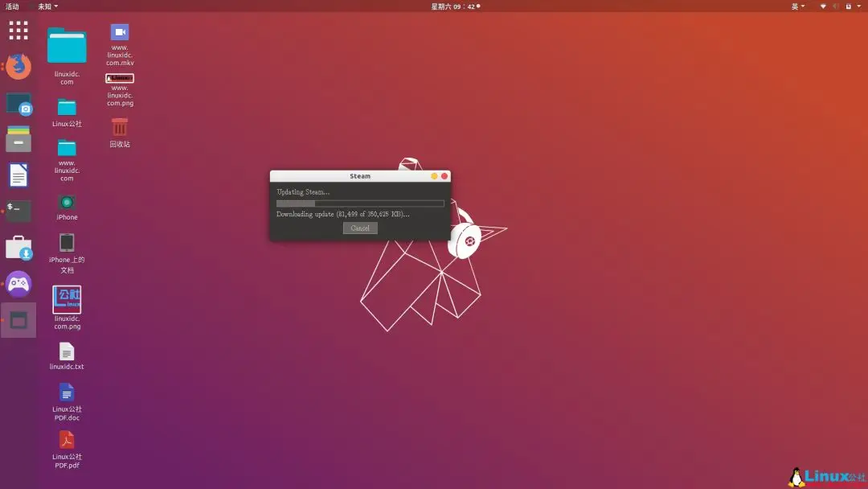This screenshot has height=489, width=868.
Task: Launch Firefox from the dock
Action: [x=18, y=67]
